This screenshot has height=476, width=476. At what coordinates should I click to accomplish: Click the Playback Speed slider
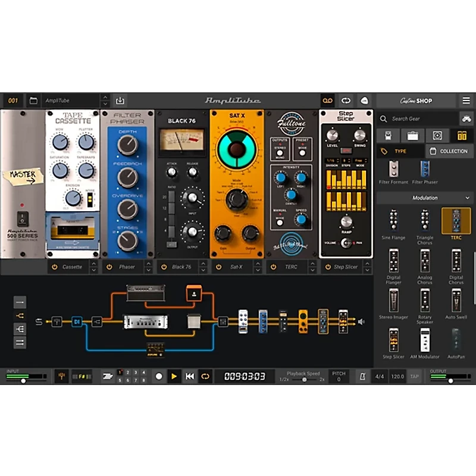tap(305, 379)
